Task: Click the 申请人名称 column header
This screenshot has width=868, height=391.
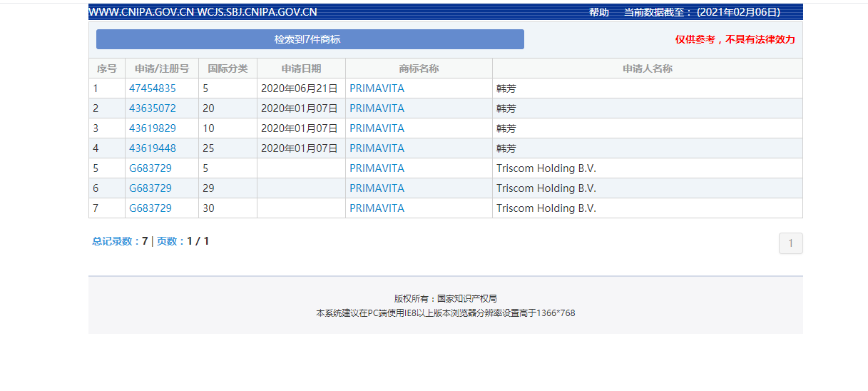Action: pyautogui.click(x=648, y=68)
